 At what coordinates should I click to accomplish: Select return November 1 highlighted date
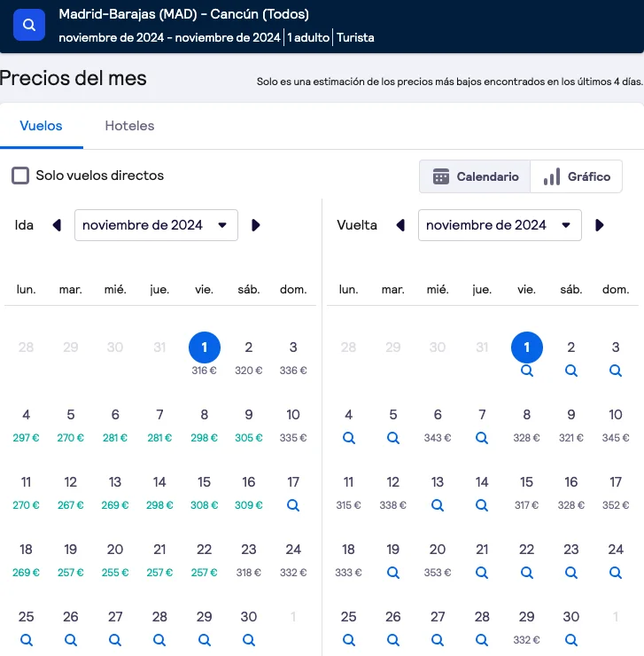pos(527,348)
